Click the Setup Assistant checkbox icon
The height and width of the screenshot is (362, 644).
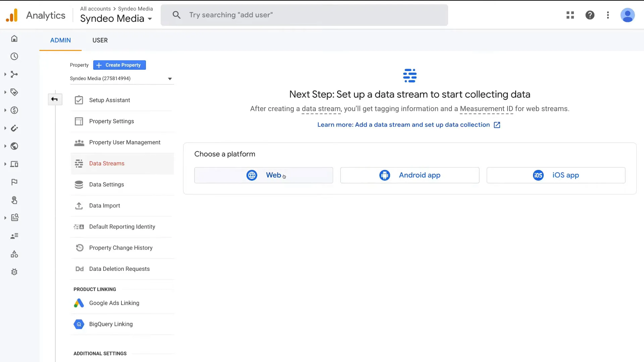pos(79,100)
